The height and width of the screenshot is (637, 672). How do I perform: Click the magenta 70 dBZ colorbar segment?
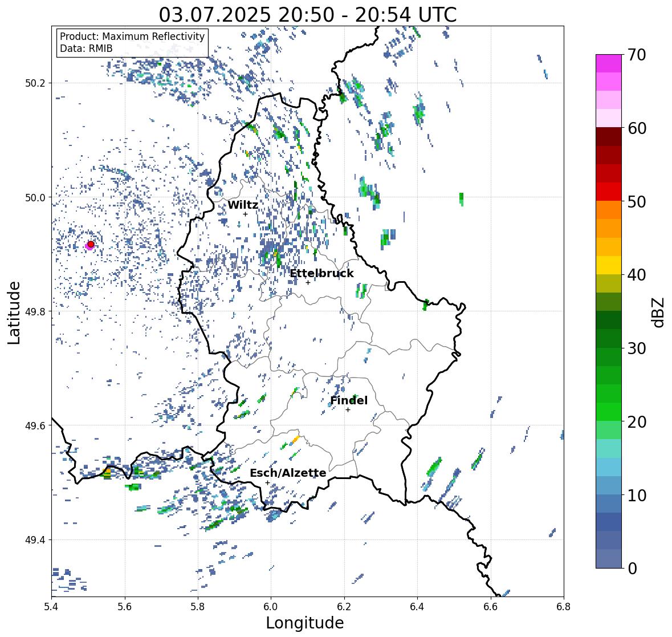click(609, 63)
